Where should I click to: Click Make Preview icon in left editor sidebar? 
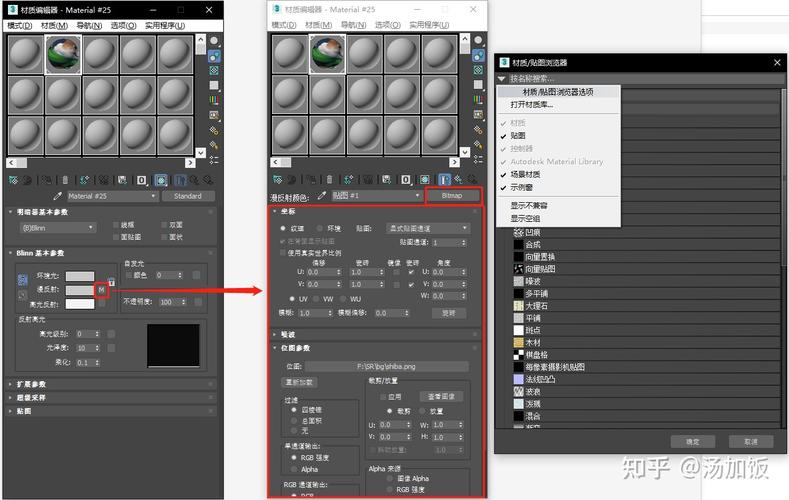coord(214,115)
